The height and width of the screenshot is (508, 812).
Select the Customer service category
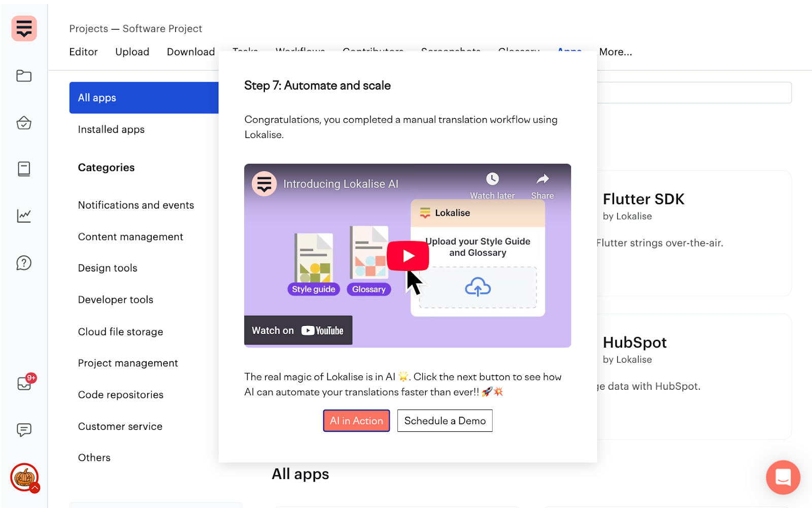pos(120,426)
